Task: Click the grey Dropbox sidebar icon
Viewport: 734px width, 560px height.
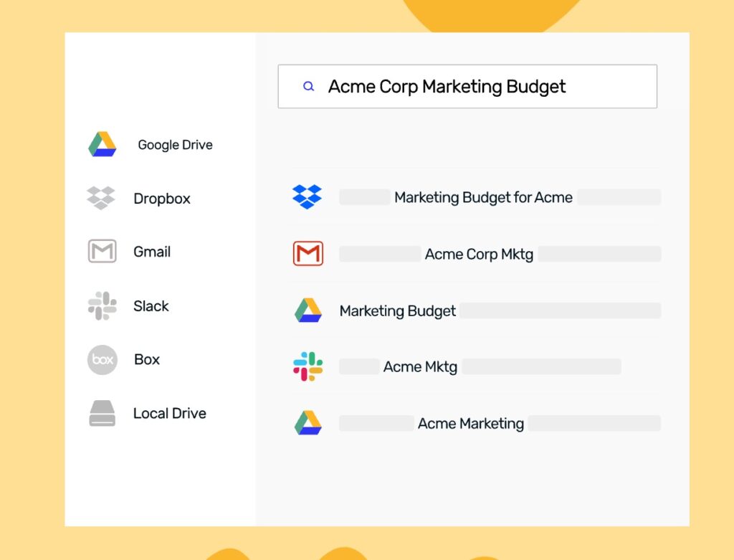Action: pyautogui.click(x=100, y=198)
